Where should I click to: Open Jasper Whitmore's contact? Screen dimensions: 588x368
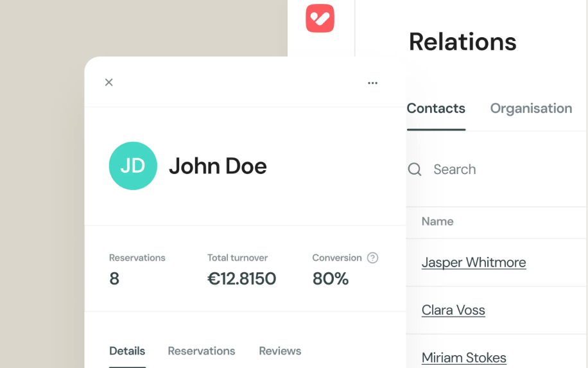pyautogui.click(x=474, y=263)
